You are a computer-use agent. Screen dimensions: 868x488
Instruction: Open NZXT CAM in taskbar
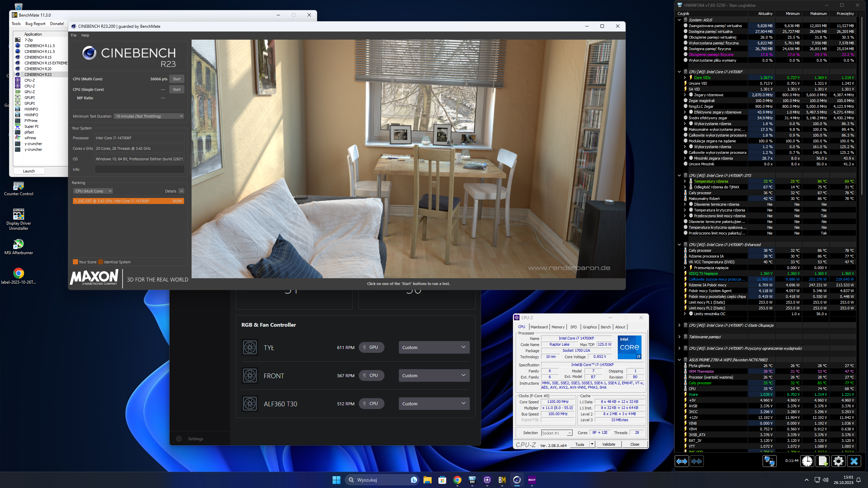pyautogui.click(x=532, y=480)
